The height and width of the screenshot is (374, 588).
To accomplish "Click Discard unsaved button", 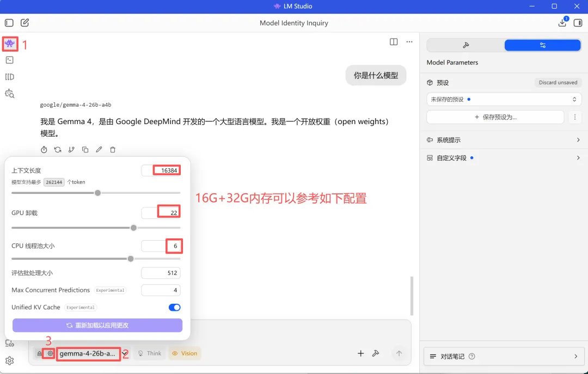I will [558, 83].
